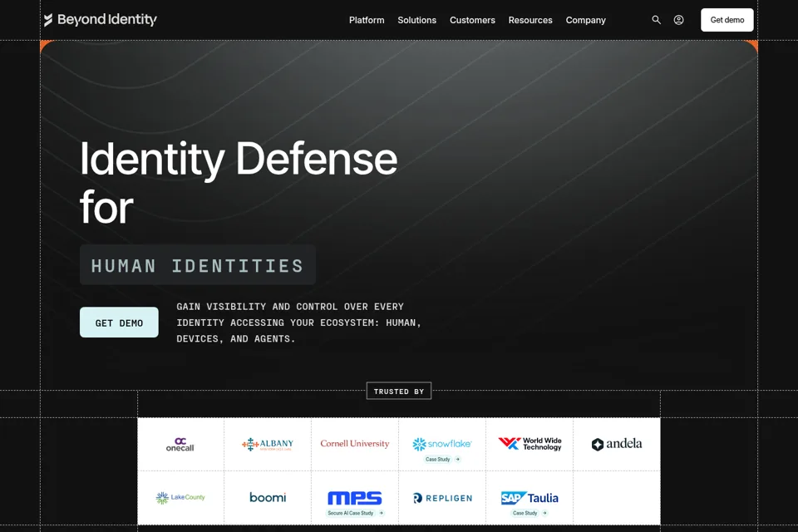Open the site search icon
The width and height of the screenshot is (798, 532).
656,20
